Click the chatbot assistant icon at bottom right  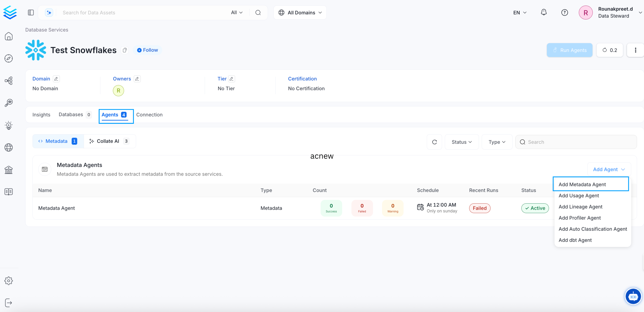tap(633, 296)
